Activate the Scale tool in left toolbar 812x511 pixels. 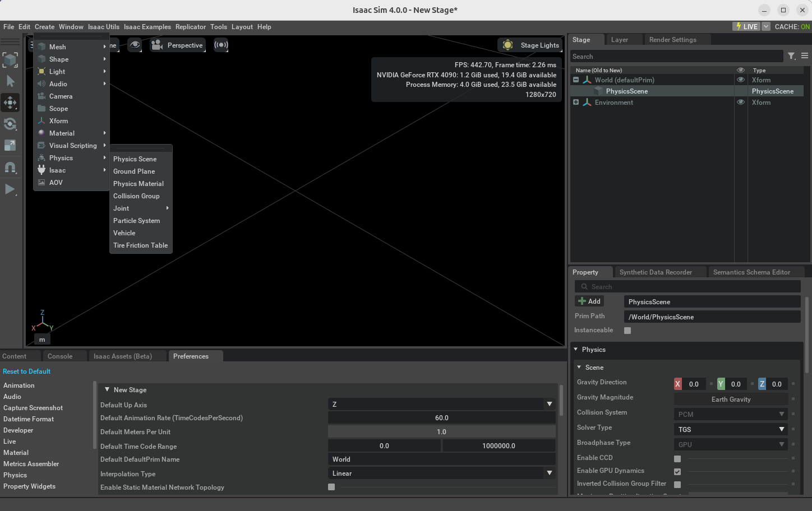coord(10,145)
